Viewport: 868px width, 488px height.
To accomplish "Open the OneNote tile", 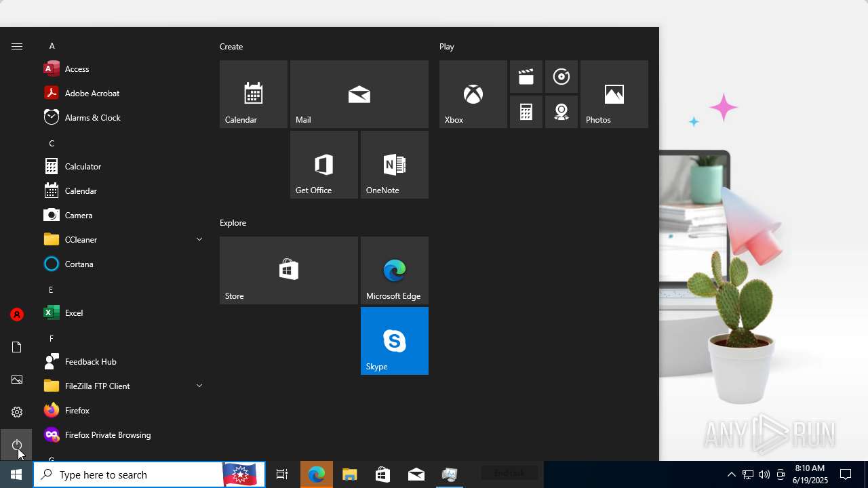I will point(395,165).
